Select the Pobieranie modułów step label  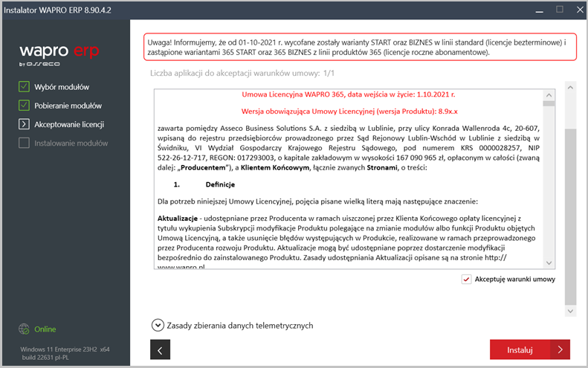(68, 106)
